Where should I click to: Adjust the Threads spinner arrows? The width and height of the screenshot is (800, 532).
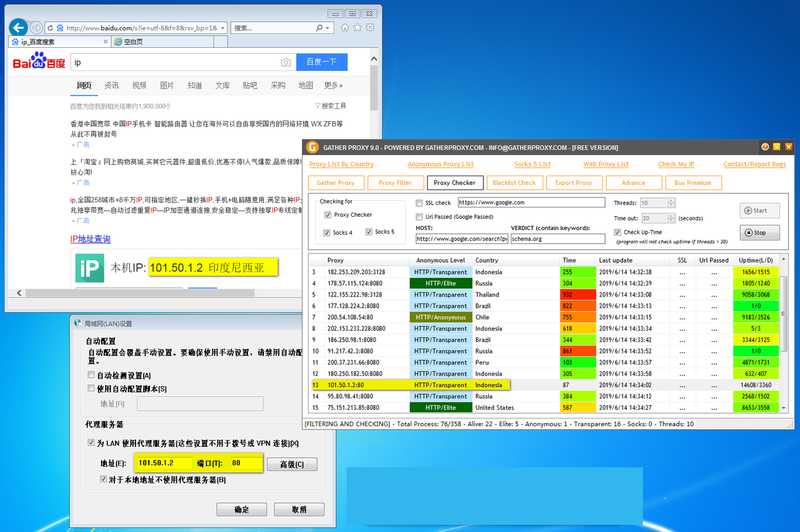point(671,203)
